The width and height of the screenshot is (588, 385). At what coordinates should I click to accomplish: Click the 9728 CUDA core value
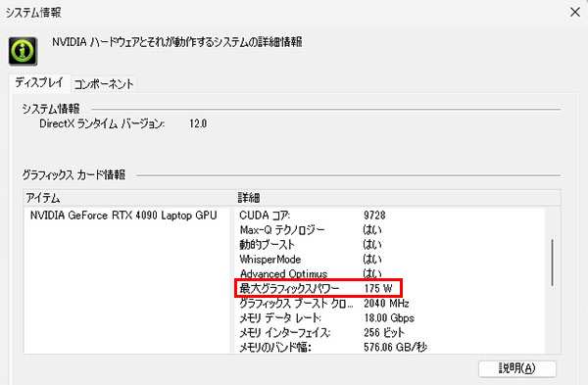coord(374,216)
